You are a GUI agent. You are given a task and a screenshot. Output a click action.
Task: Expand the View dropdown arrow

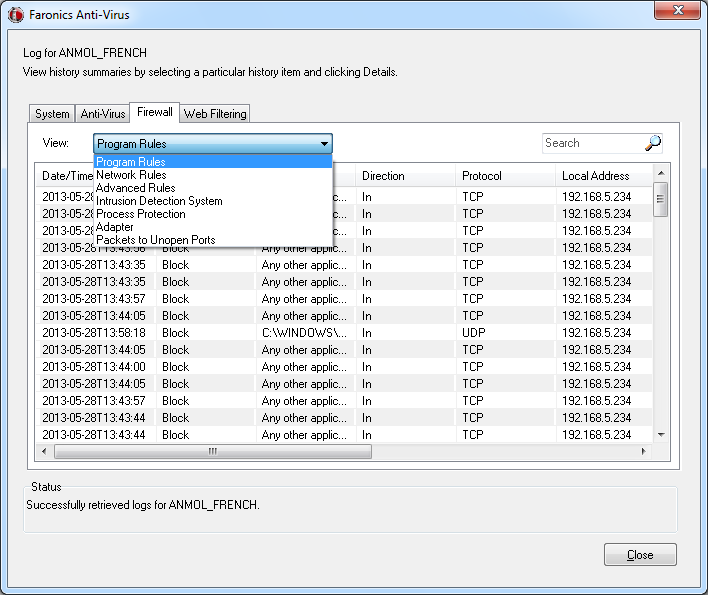tap(324, 144)
